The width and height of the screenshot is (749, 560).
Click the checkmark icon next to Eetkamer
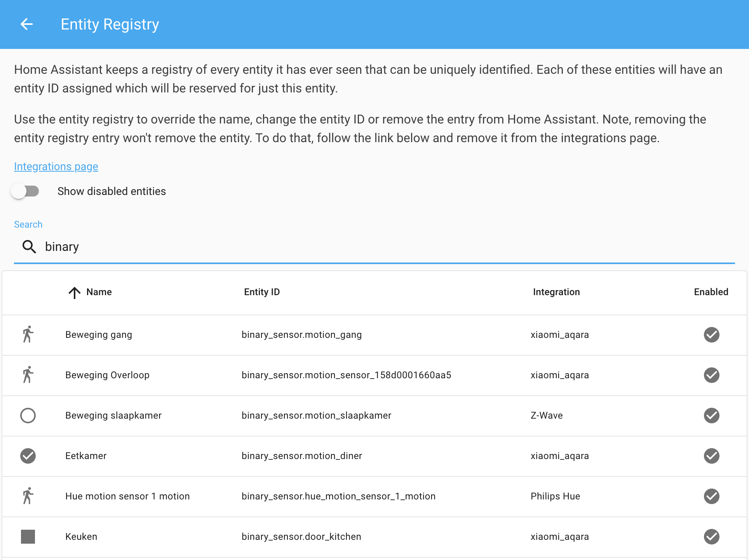point(28,456)
